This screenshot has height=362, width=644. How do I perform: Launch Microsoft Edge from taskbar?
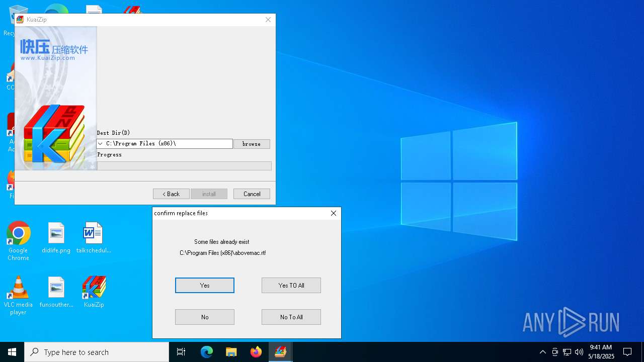point(207,352)
